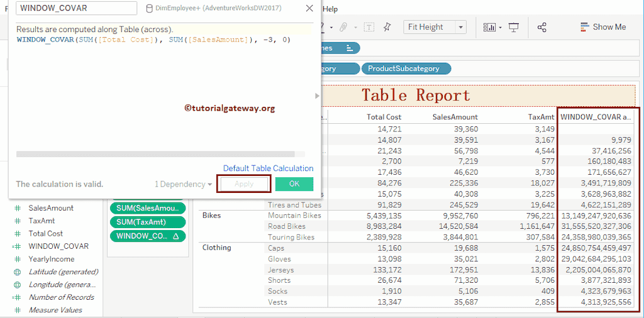Select the Road Bikes row label

(x=287, y=226)
